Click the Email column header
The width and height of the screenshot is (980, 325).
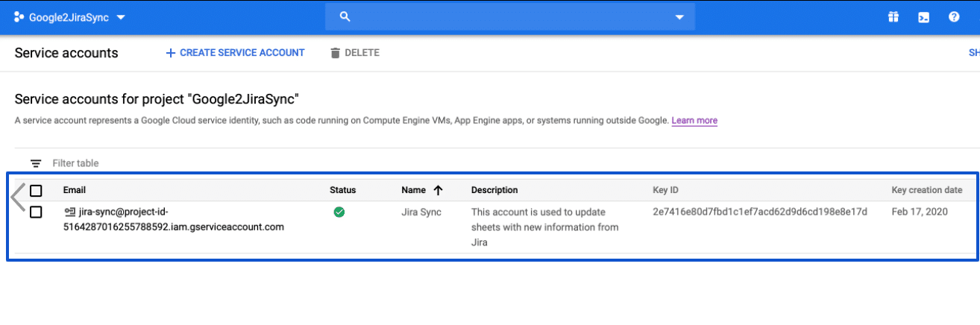point(75,190)
